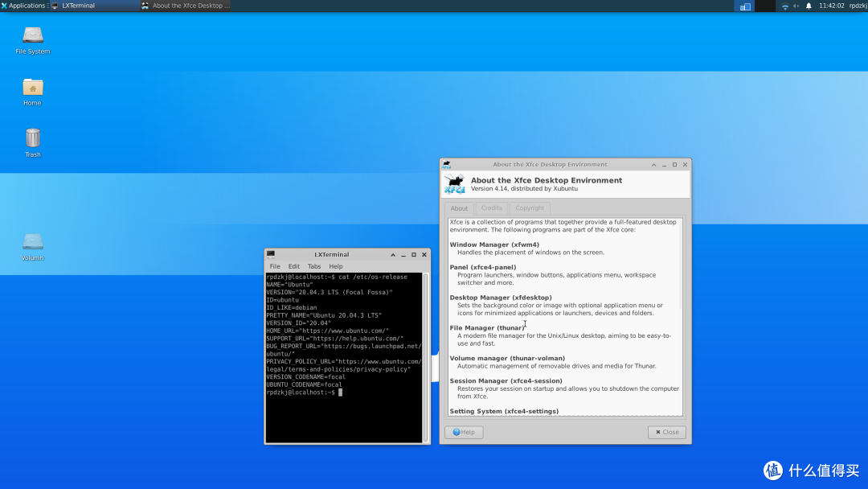Click the LXTerminal vertical scrollbar
Image resolution: width=868 pixels, height=489 pixels.
click(x=426, y=358)
